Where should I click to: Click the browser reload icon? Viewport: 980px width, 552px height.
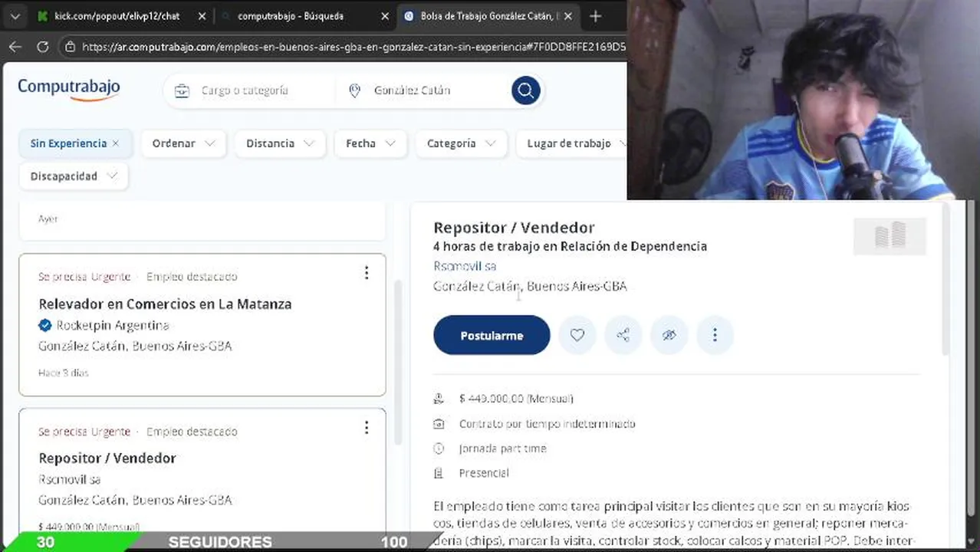pyautogui.click(x=43, y=47)
